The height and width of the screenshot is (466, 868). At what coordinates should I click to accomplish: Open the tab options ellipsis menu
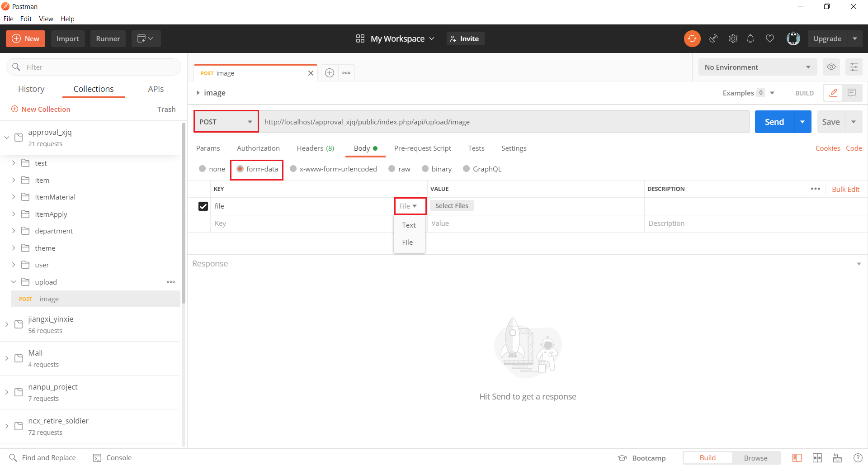click(x=346, y=73)
